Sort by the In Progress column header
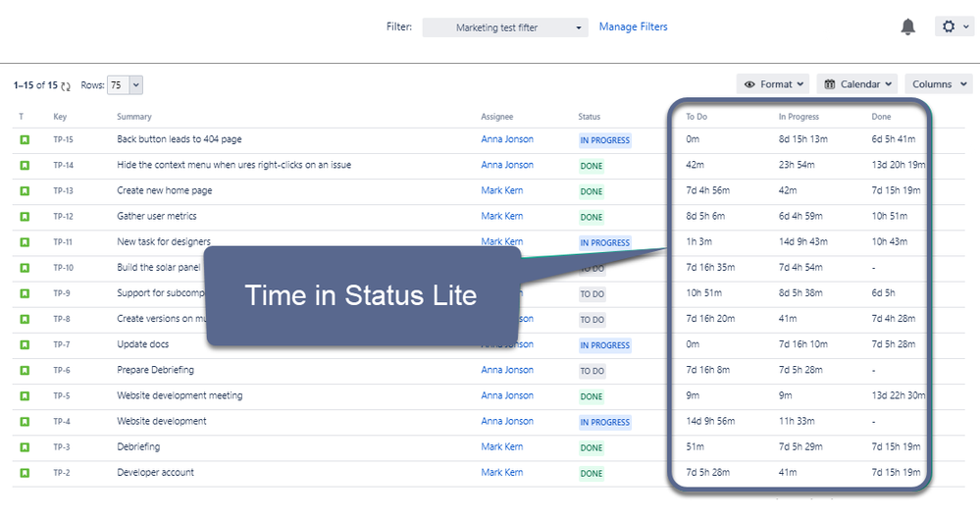Viewport: 980px width, 520px height. click(799, 117)
